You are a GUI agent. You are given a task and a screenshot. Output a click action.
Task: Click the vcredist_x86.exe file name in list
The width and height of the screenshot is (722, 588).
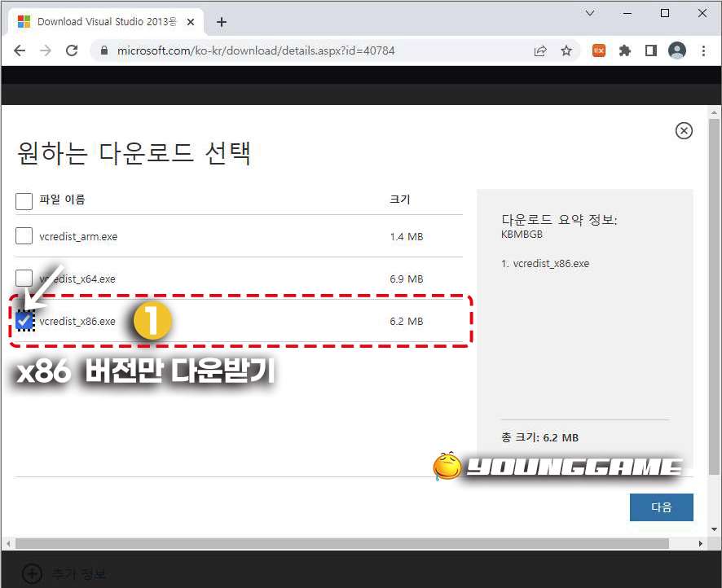[77, 321]
